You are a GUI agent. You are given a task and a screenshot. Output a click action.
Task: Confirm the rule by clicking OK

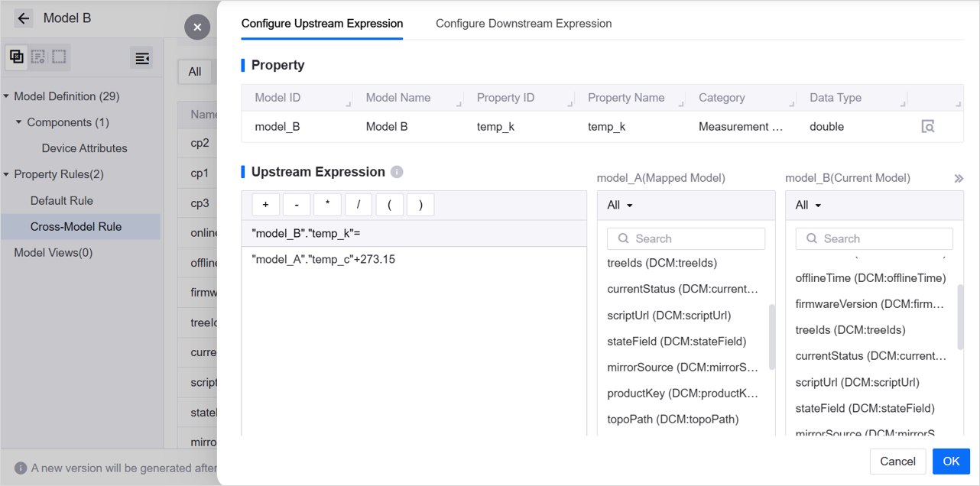tap(951, 462)
